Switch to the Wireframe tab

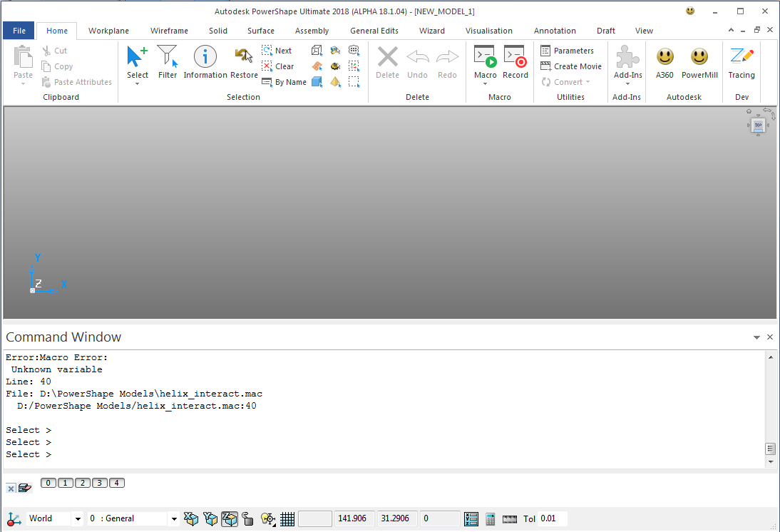click(169, 31)
